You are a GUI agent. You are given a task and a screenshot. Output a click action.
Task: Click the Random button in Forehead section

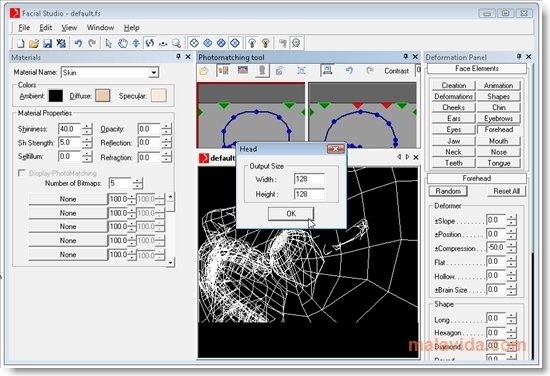pos(448,191)
